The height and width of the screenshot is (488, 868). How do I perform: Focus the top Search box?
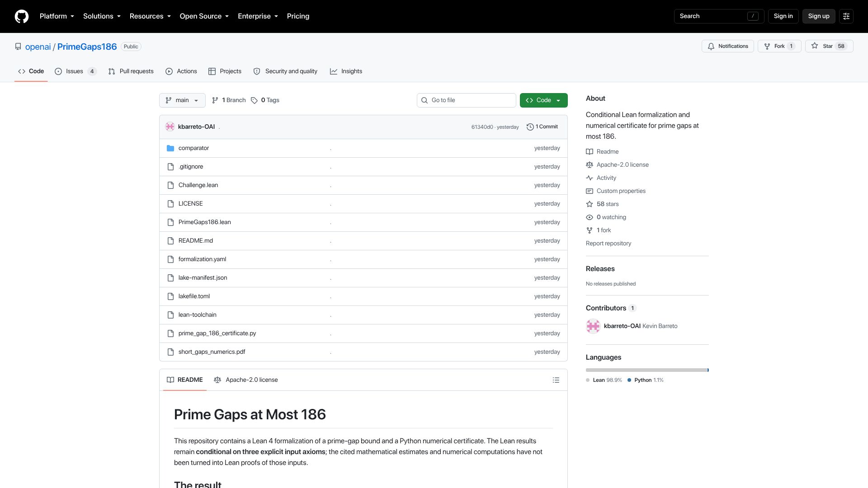coord(719,16)
